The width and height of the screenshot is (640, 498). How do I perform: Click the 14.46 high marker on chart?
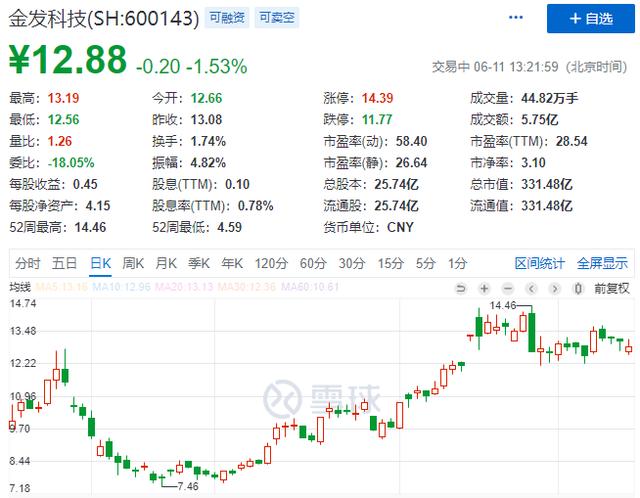[x=503, y=305]
